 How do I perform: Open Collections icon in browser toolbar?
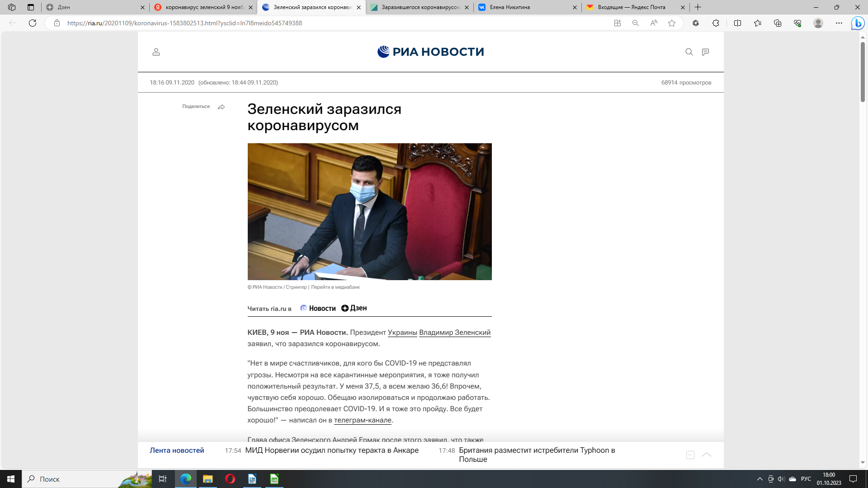(x=778, y=23)
